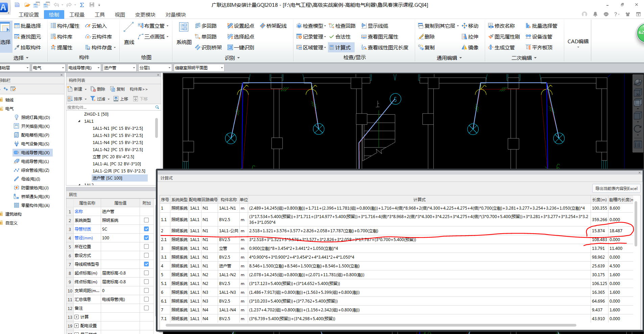
Task: Click the 生成立管 generate riser tool
Action: click(x=501, y=47)
